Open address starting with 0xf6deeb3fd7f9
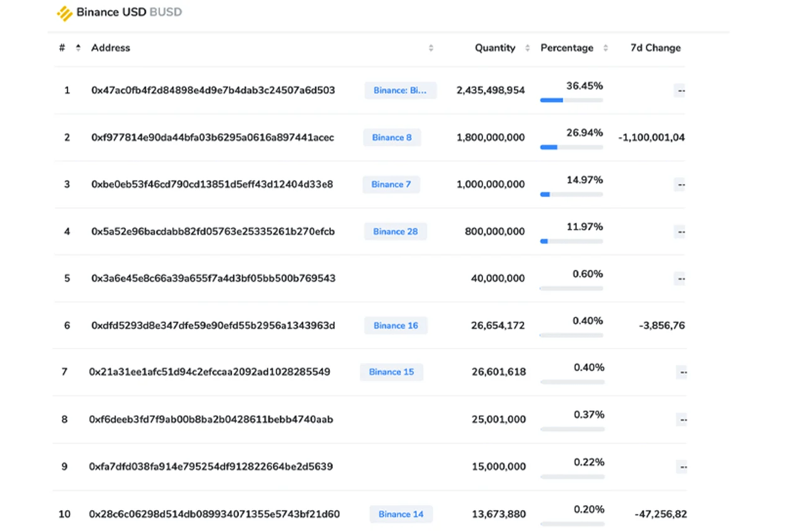Viewport: 801px width, 532px height. point(211,419)
